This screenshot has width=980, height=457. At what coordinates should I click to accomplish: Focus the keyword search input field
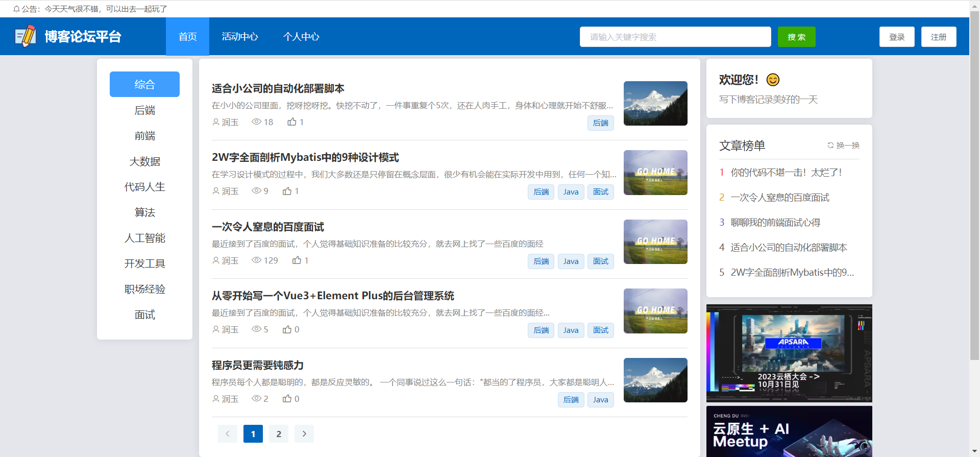pos(675,37)
